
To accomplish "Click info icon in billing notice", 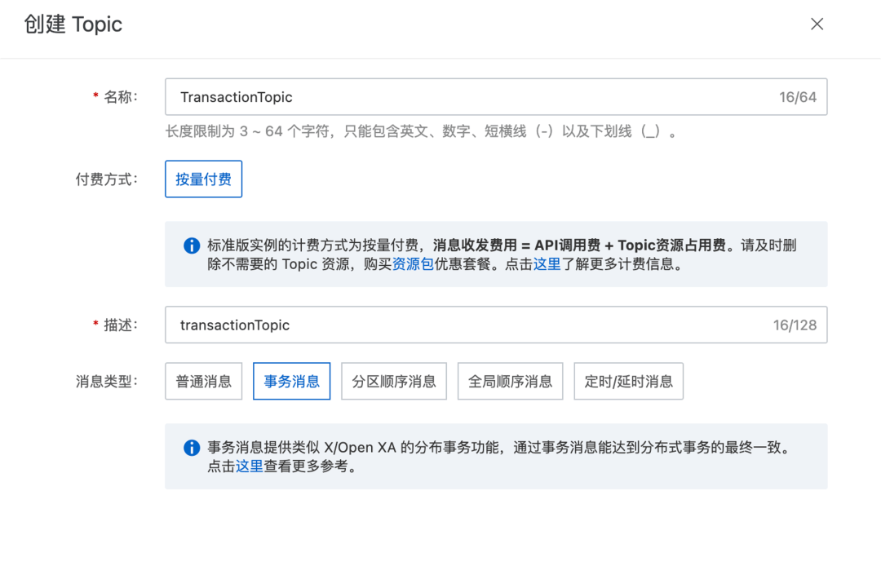I will (x=192, y=246).
